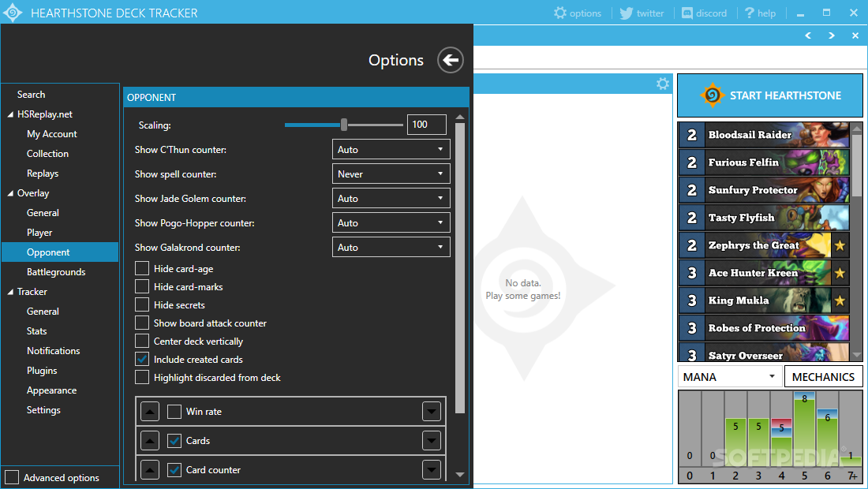868x489 pixels.
Task: Enable Show board attack counter checkbox
Action: point(142,323)
